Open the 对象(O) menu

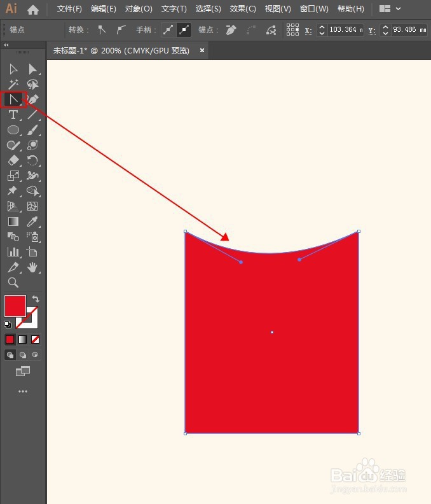coord(139,9)
